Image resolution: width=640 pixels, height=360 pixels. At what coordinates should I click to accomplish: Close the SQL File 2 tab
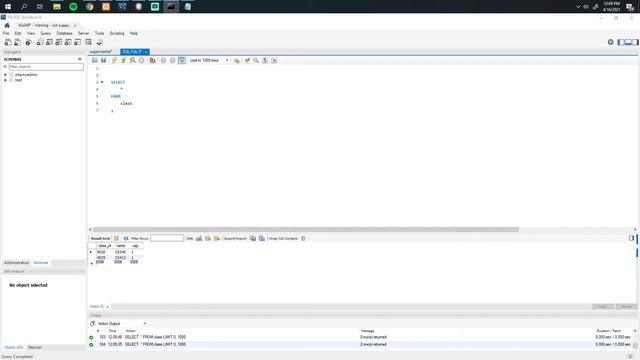click(x=146, y=52)
